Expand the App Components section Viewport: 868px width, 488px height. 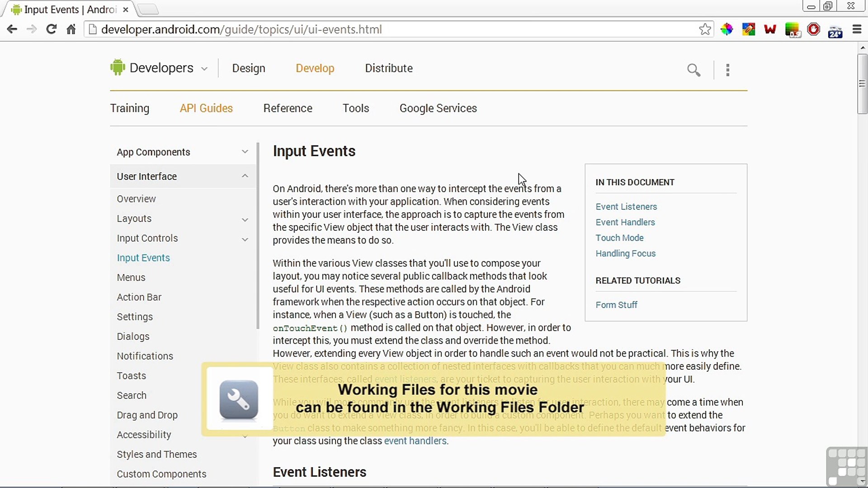(183, 152)
